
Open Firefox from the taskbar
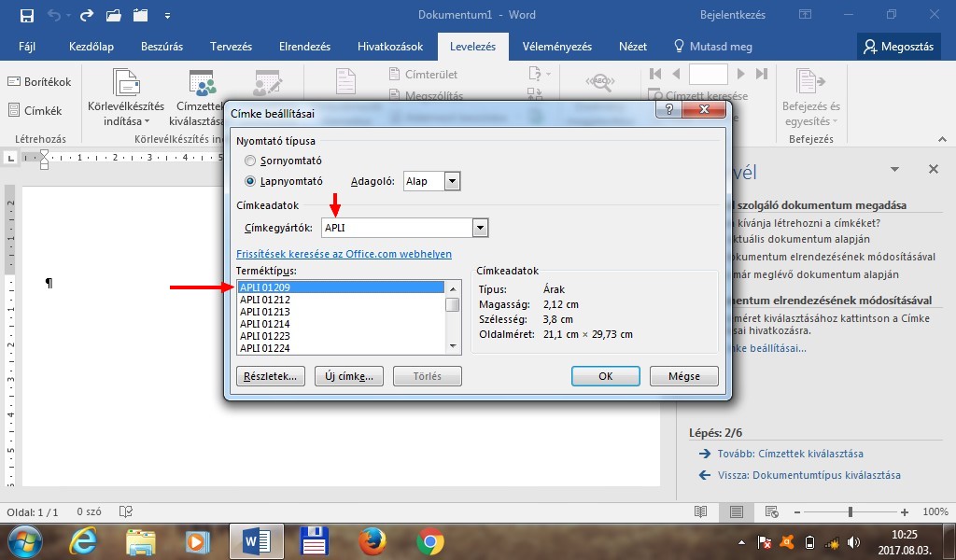(x=372, y=541)
